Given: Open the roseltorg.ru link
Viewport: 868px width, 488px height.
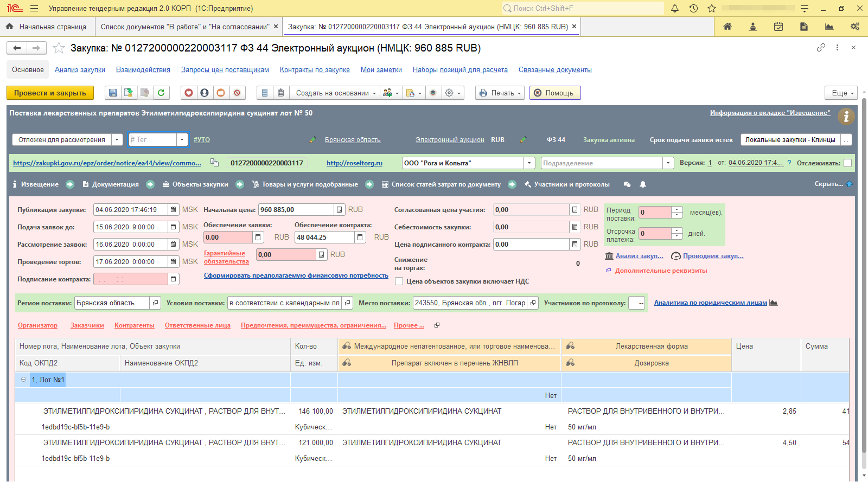Looking at the screenshot, I should 354,163.
